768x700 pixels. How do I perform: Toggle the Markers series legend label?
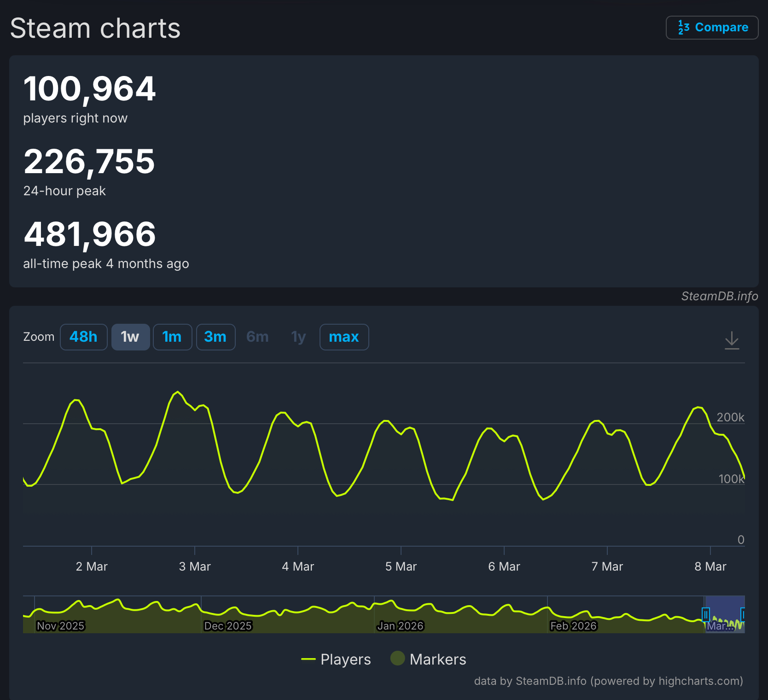437,659
